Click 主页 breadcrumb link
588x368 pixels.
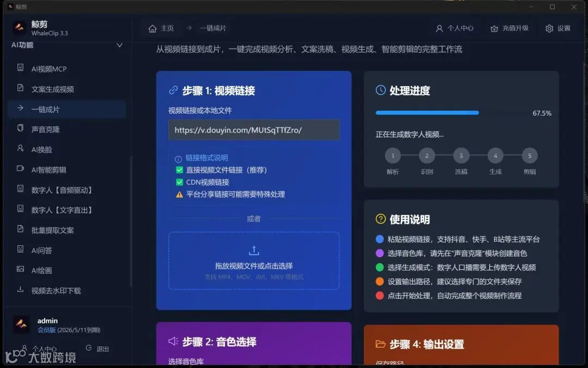coord(167,28)
